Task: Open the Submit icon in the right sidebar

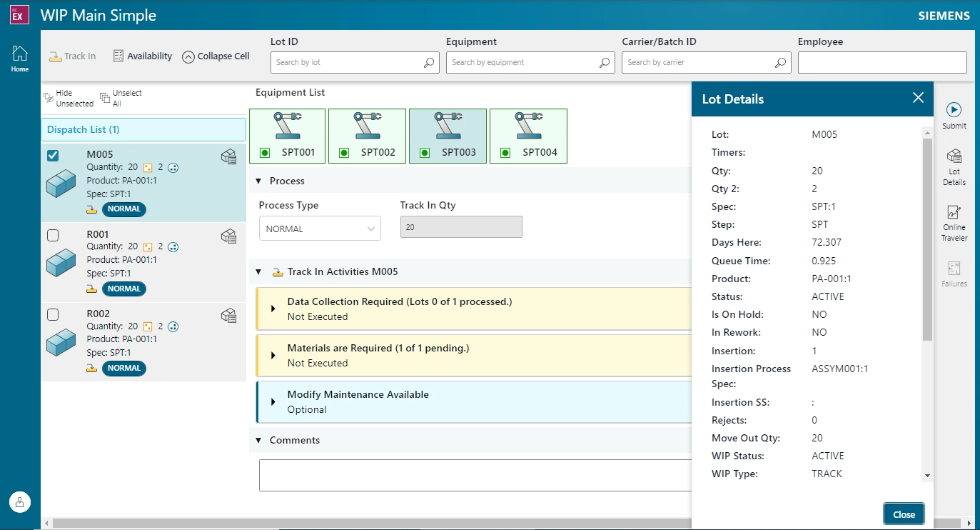Action: [x=954, y=114]
